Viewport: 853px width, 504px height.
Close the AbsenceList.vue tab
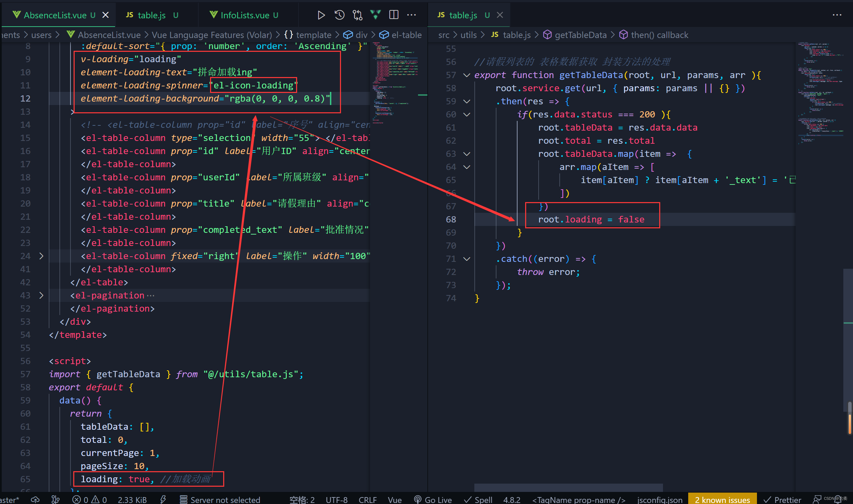point(105,15)
